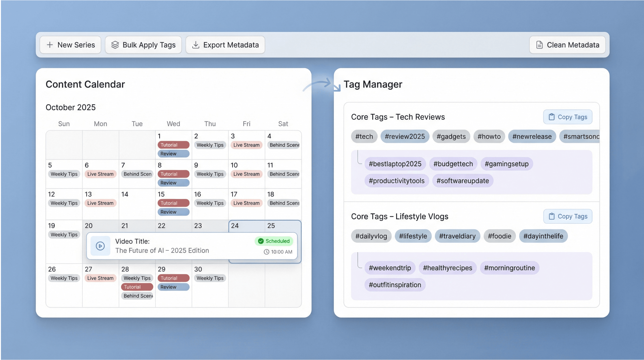Open the Tutorial event on October 1
Screen dimensions: 644x360
click(x=173, y=145)
